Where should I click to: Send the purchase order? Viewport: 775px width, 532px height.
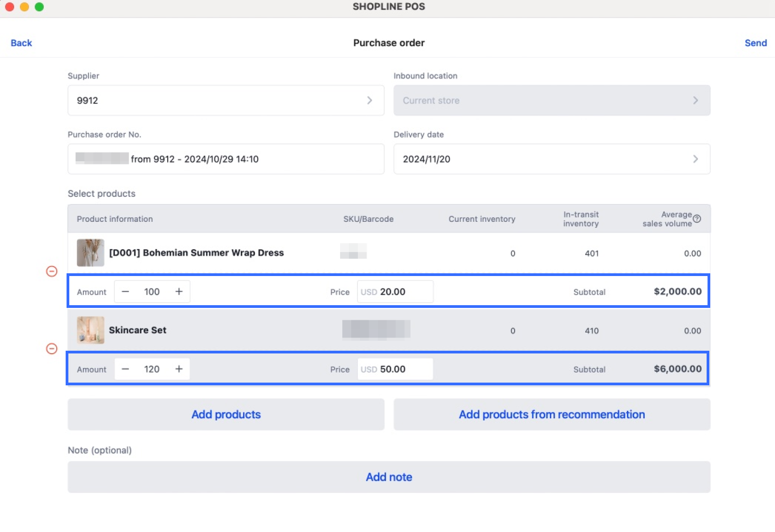click(755, 43)
